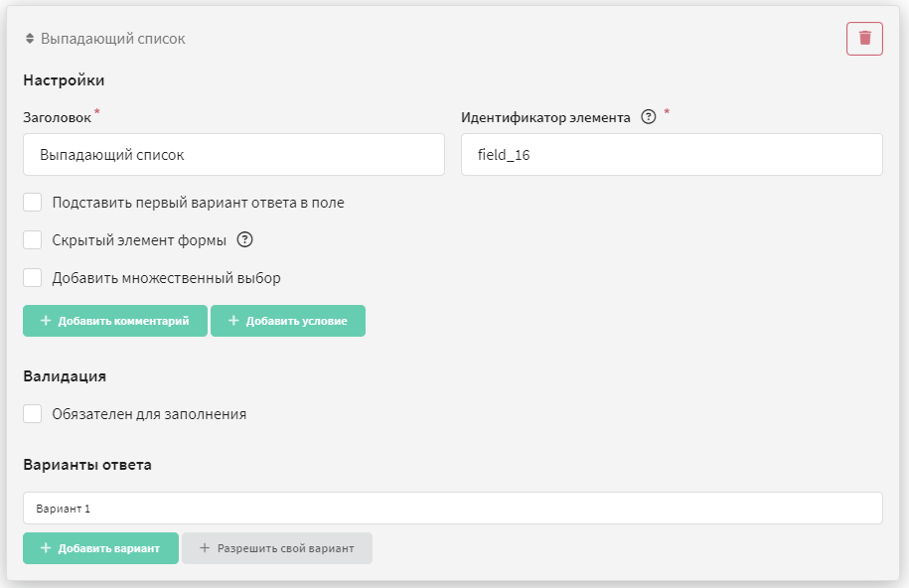Open help icon next to Скрытый элемент формы
Viewport: 909px width, 588px height.
pyautogui.click(x=244, y=239)
